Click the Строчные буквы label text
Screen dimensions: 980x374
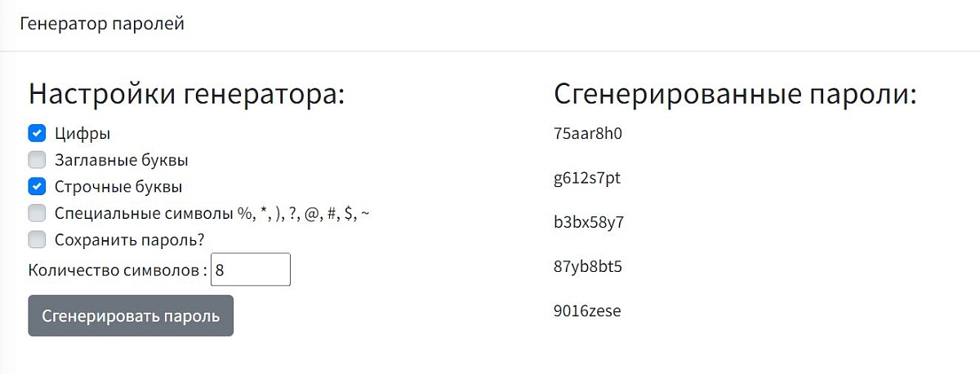pyautogui.click(x=118, y=186)
